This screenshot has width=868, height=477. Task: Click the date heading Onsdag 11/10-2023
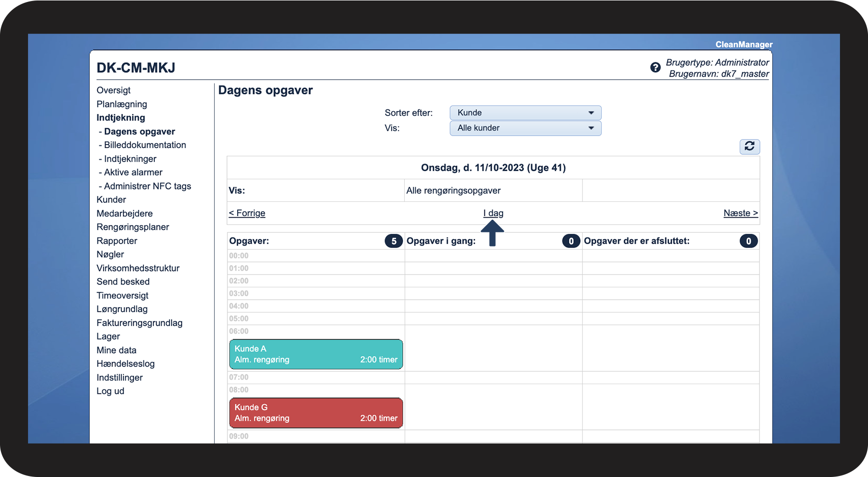point(493,168)
